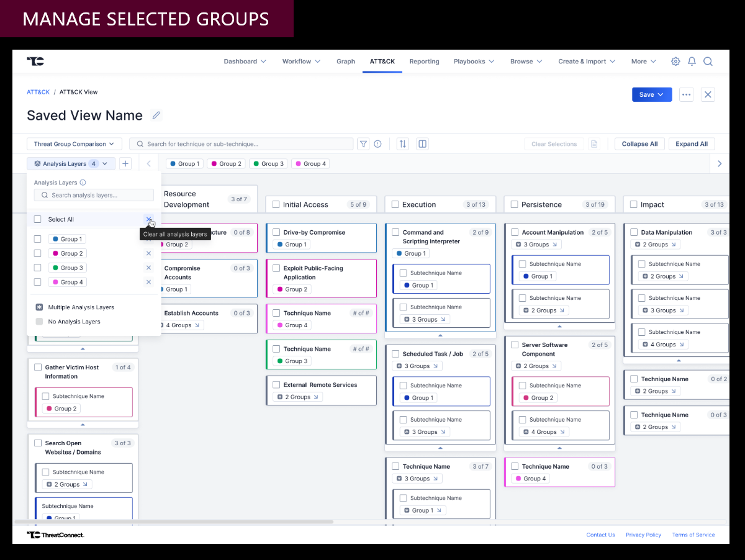Screen dimensions: 745x560
Task: Check the Select All checkbox
Action: [x=38, y=219]
